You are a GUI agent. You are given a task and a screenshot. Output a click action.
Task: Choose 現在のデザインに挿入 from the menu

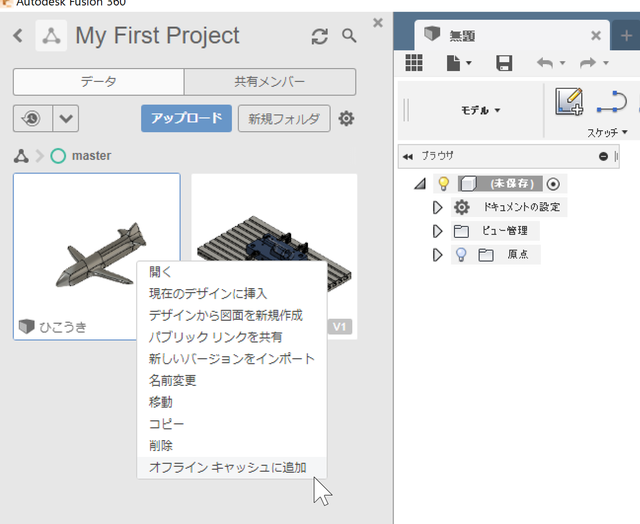point(232,293)
